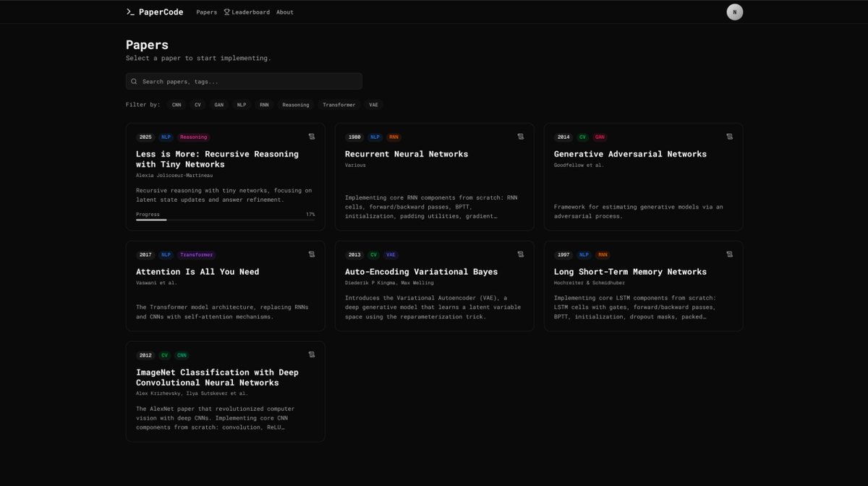Go to the Leaderboard page

[247, 12]
